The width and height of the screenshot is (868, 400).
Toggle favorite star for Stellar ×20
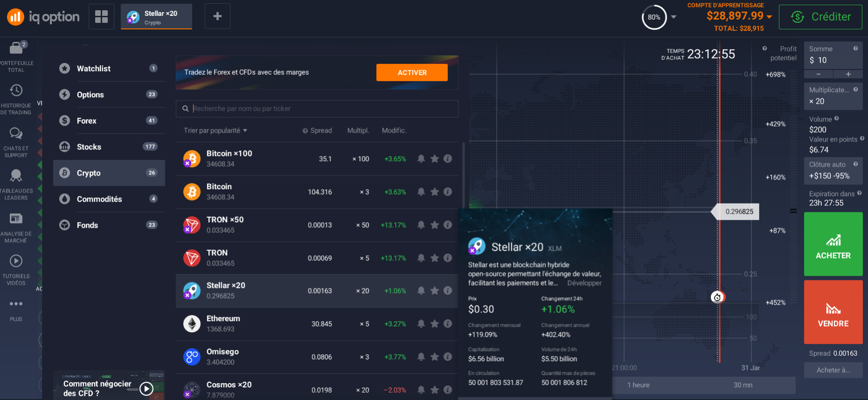(434, 291)
